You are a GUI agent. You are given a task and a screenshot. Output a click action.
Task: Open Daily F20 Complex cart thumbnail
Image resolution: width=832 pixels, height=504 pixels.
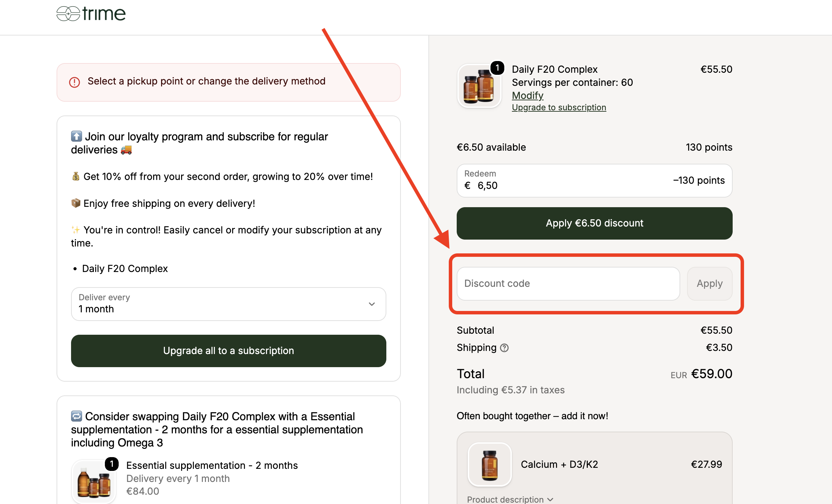click(479, 86)
